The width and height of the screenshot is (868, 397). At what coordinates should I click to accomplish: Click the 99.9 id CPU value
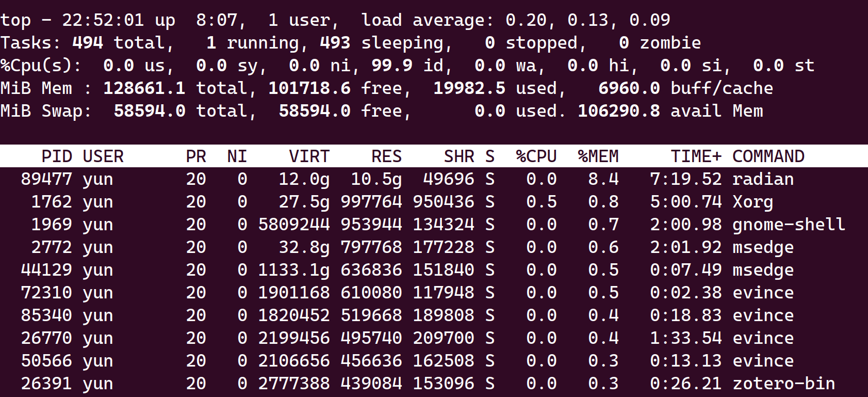[392, 66]
